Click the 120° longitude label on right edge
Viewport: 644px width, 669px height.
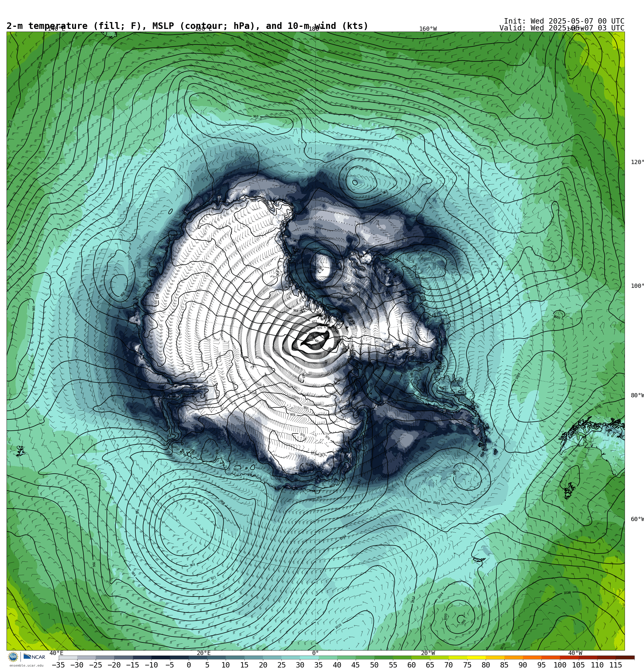coord(637,162)
